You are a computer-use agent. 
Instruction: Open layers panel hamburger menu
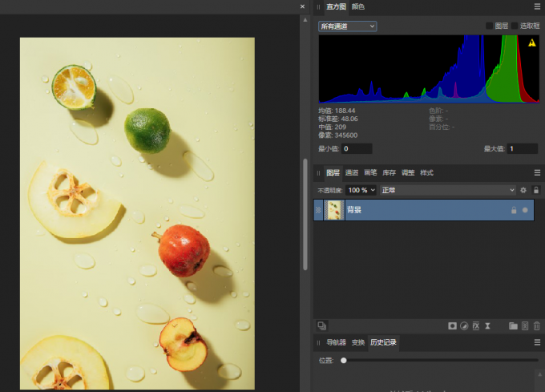coord(537,172)
